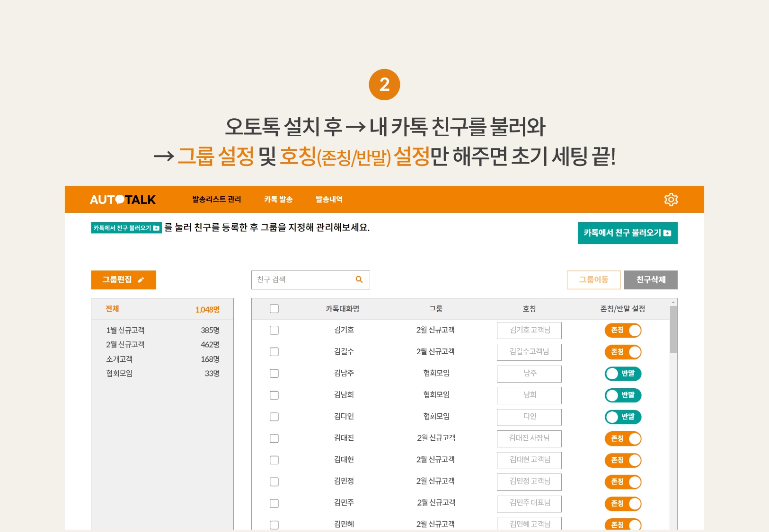Check the checkbox for 김대현

(274, 460)
